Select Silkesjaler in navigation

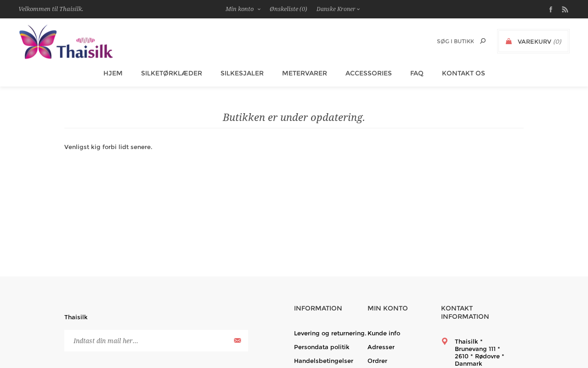(242, 73)
